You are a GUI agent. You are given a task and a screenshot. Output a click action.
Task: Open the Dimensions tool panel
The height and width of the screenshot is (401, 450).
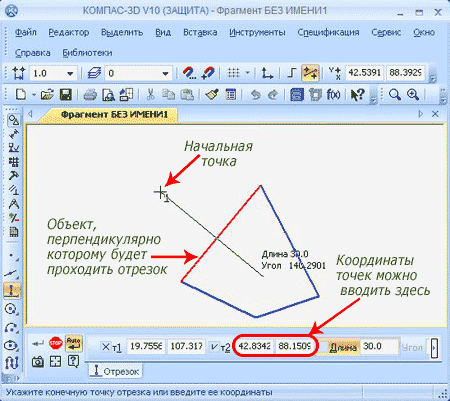13,134
